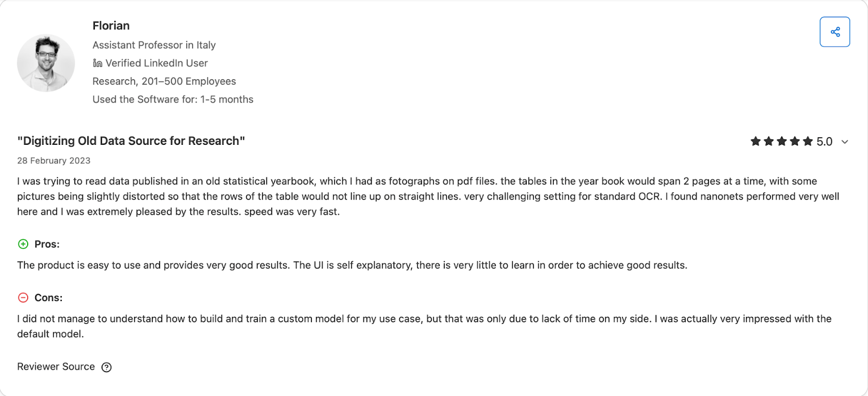The width and height of the screenshot is (868, 396).
Task: Click the Cons heading
Action: 48,298
